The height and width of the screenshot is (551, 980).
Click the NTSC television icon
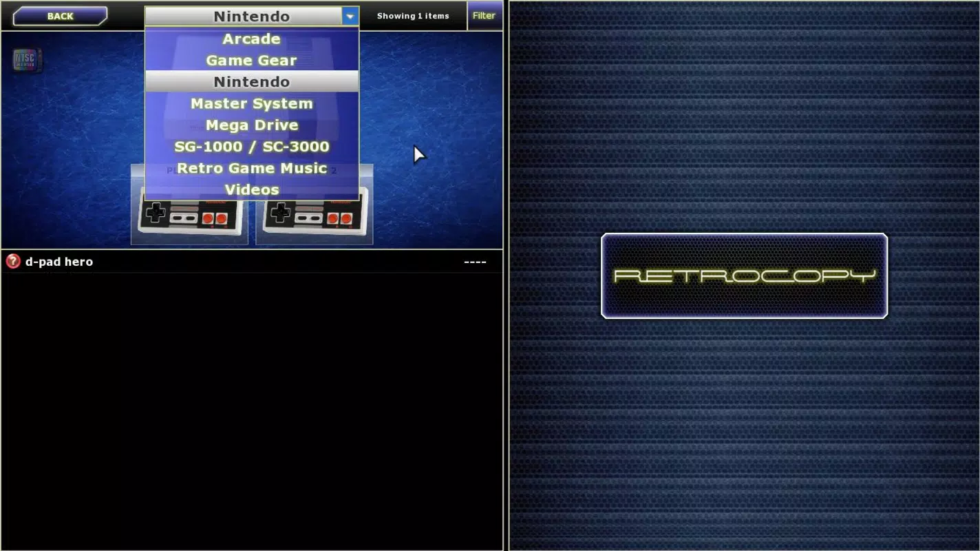pos(28,60)
